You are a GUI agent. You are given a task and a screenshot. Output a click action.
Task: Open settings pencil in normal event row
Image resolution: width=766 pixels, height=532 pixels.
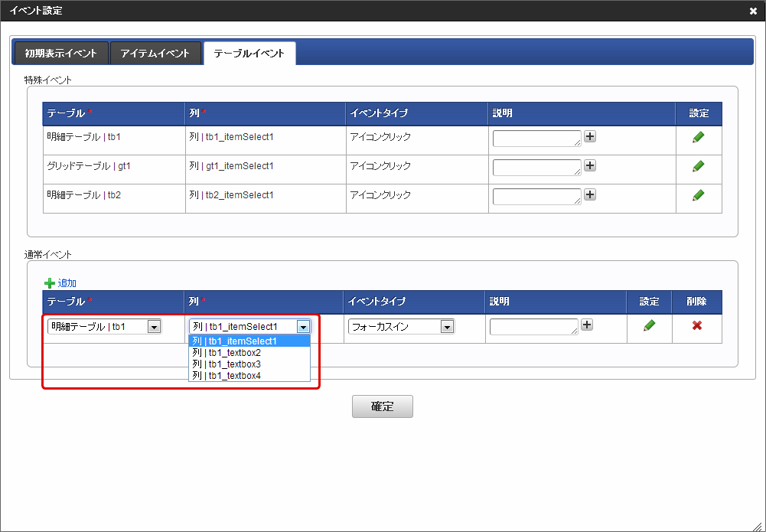650,325
